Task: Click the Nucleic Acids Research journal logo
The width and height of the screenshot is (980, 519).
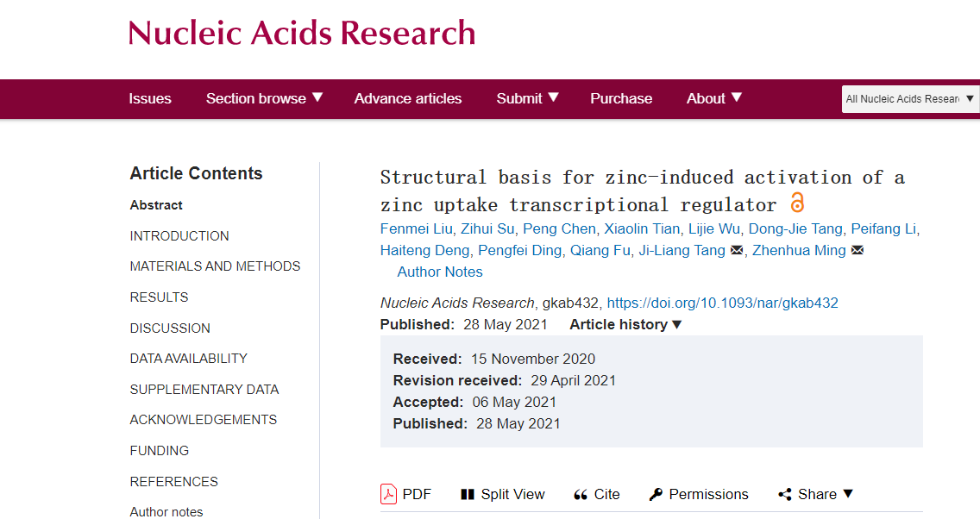Action: click(302, 33)
